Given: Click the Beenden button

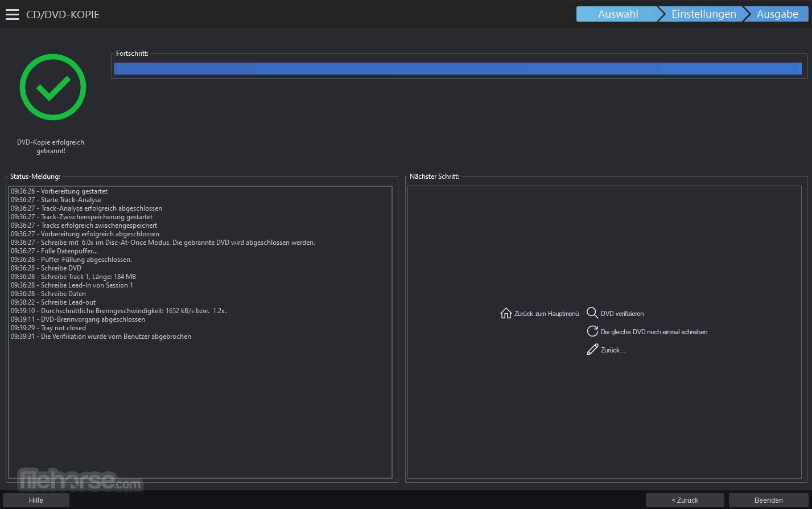Looking at the screenshot, I should (769, 500).
